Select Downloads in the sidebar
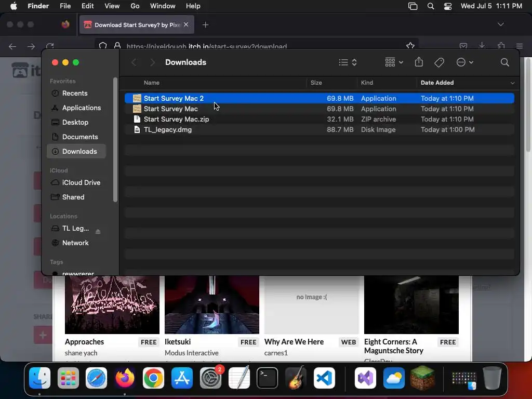This screenshot has height=399, width=532. [x=76, y=151]
